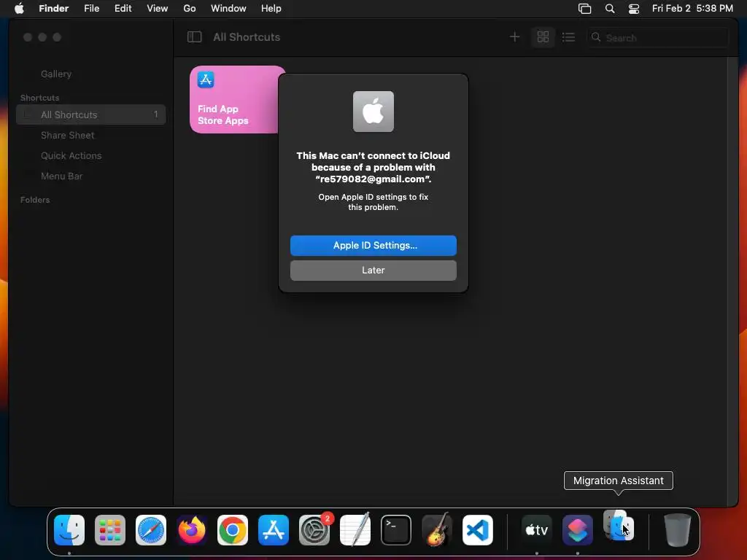This screenshot has width=747, height=560.
Task: Launch Visual Studio Code from the Dock
Action: coord(478,530)
